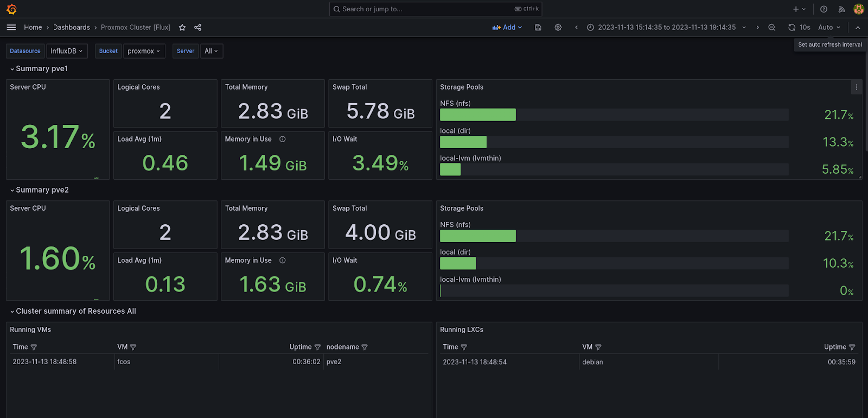Save dashboard with floppy disk icon
This screenshot has height=418, width=868.
[x=538, y=27]
